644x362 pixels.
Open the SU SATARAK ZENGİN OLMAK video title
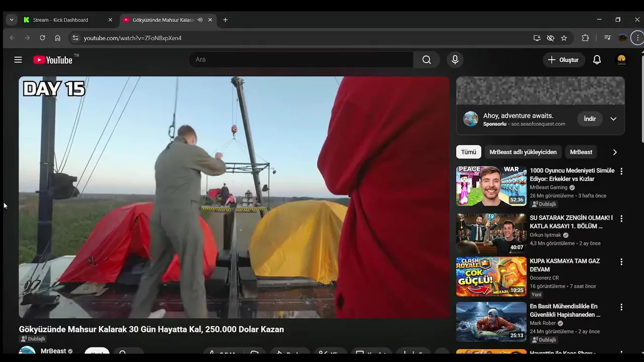(572, 222)
